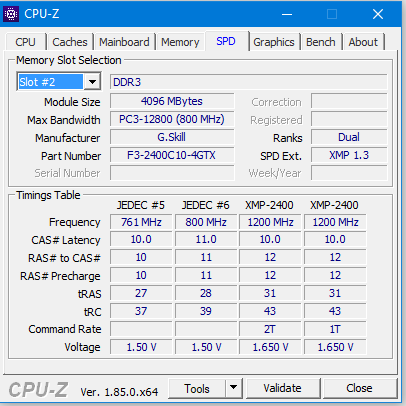The image size is (406, 406).
Task: Switch to the CPU tab
Action: 25,42
